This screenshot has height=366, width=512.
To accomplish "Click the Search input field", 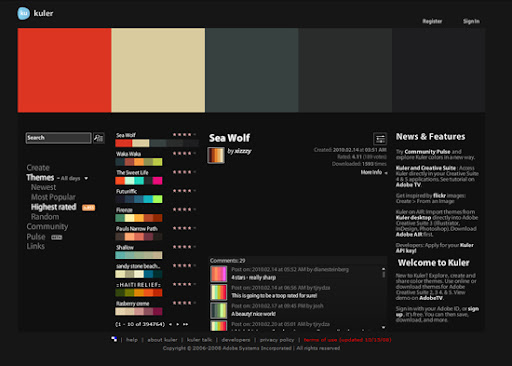I will tap(58, 138).
